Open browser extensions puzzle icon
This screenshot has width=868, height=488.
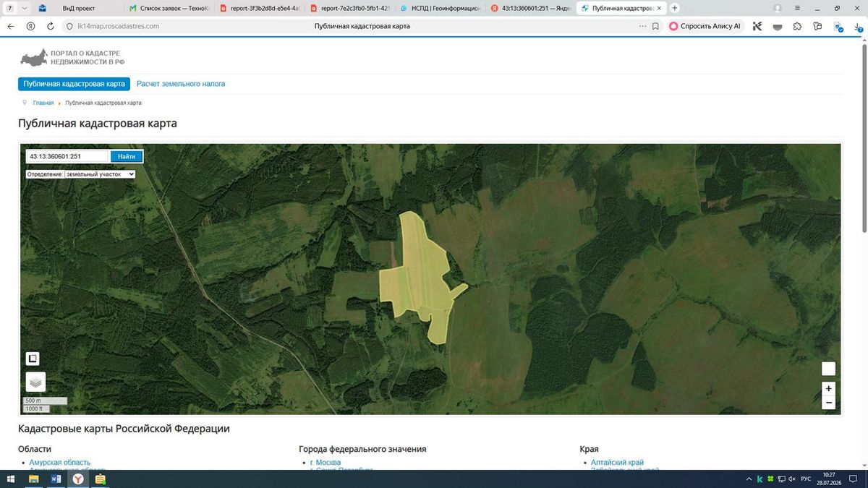[797, 26]
